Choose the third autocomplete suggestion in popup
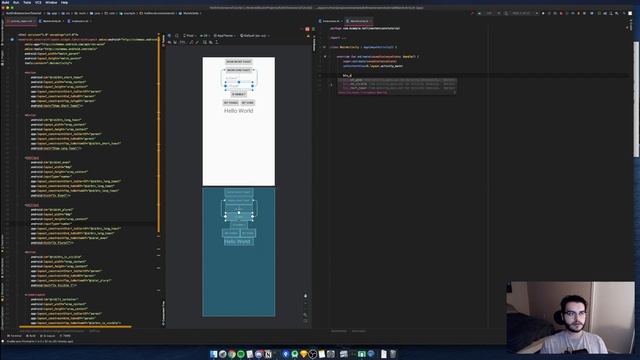 (397, 88)
